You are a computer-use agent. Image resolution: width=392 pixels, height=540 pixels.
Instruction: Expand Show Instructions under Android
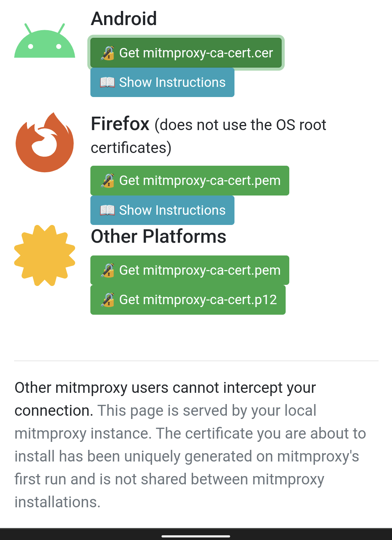[x=172, y=82]
